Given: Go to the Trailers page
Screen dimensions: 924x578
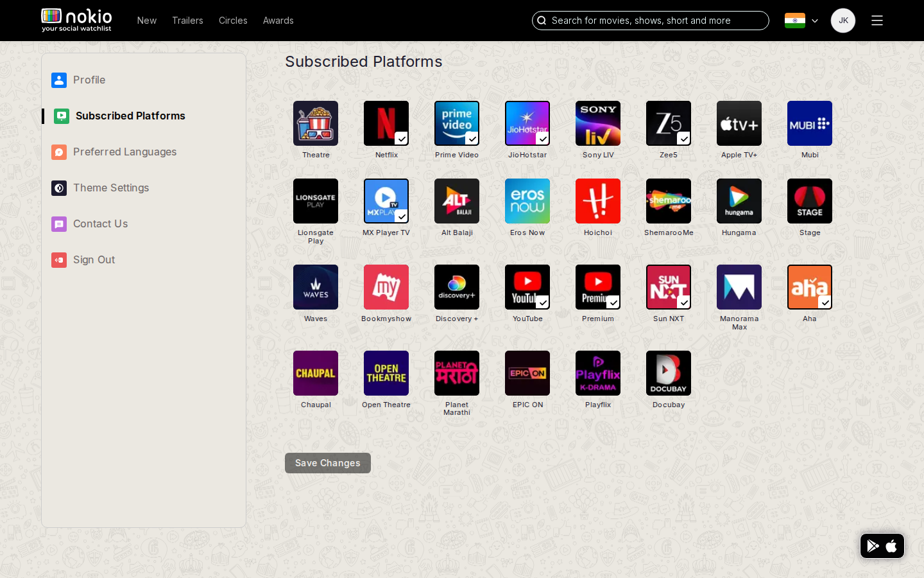Looking at the screenshot, I should pyautogui.click(x=187, y=21).
